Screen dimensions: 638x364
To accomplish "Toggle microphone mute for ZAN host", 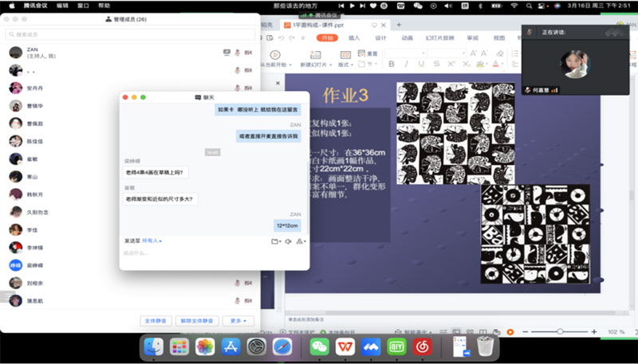I will tap(238, 52).
